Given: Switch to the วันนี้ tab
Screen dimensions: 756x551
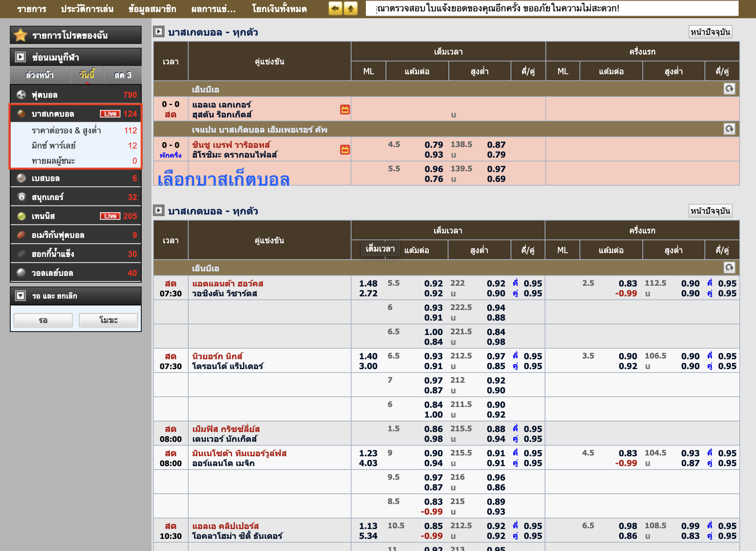Looking at the screenshot, I should [x=87, y=75].
